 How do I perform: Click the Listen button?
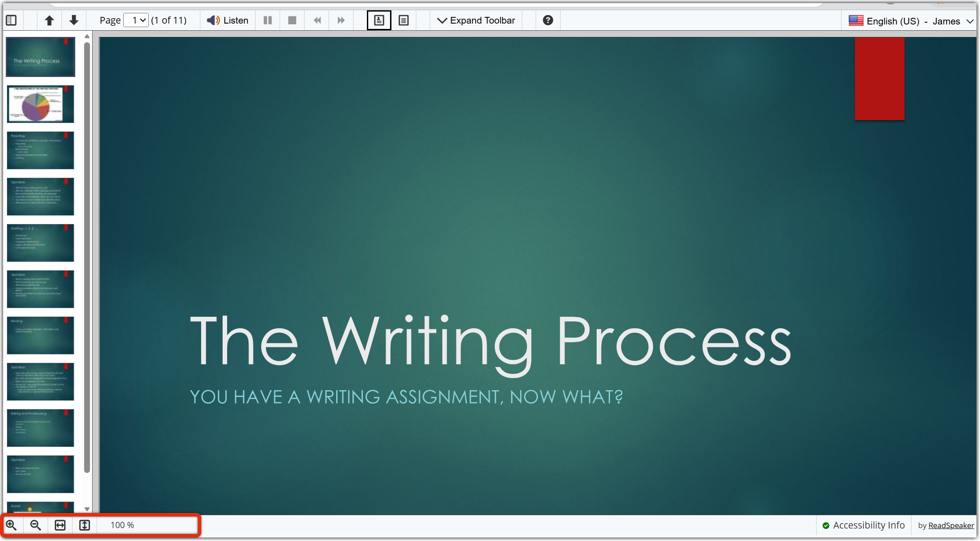point(228,20)
